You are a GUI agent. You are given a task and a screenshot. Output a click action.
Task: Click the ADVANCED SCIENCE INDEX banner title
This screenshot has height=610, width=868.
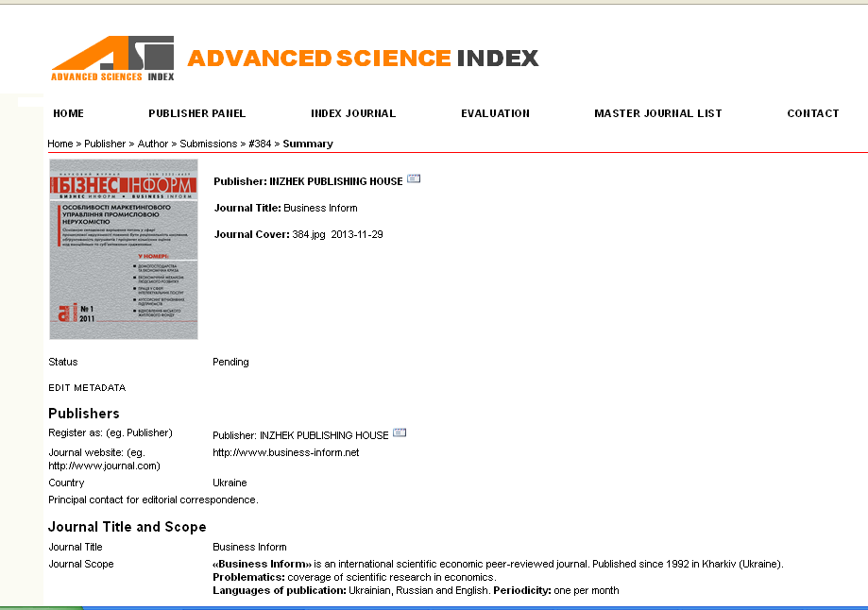(363, 59)
